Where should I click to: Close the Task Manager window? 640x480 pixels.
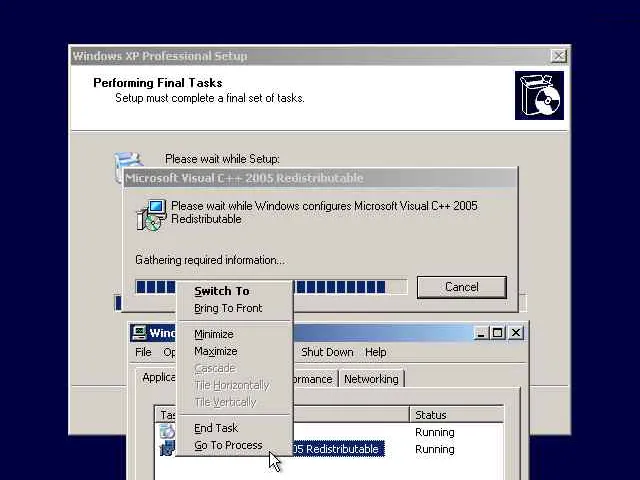coord(516,333)
